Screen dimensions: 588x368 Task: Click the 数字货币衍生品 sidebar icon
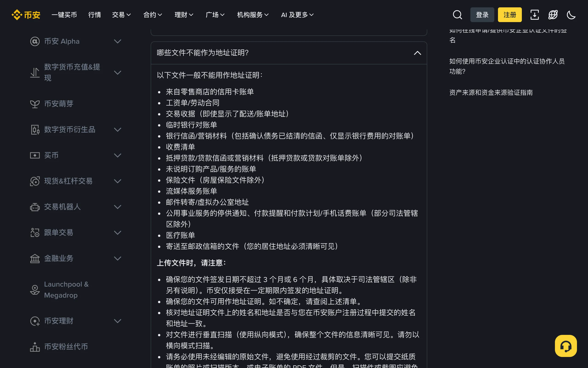pos(35,130)
